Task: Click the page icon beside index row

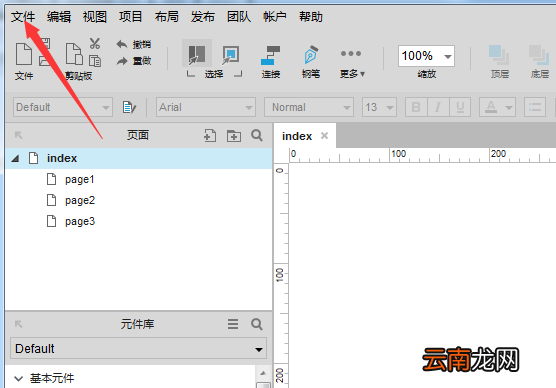Action: click(x=34, y=158)
